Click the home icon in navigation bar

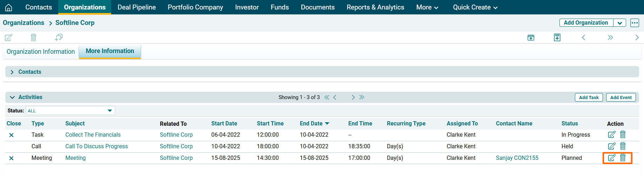click(9, 7)
